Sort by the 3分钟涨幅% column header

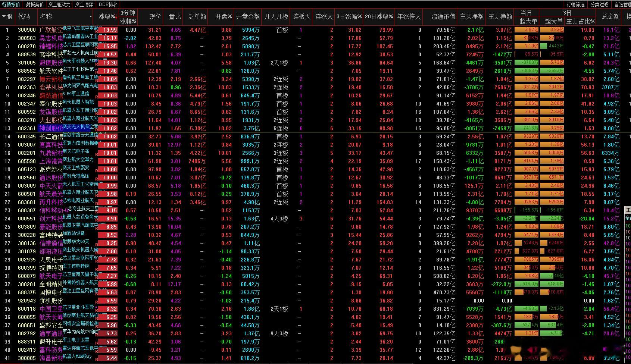(128, 17)
